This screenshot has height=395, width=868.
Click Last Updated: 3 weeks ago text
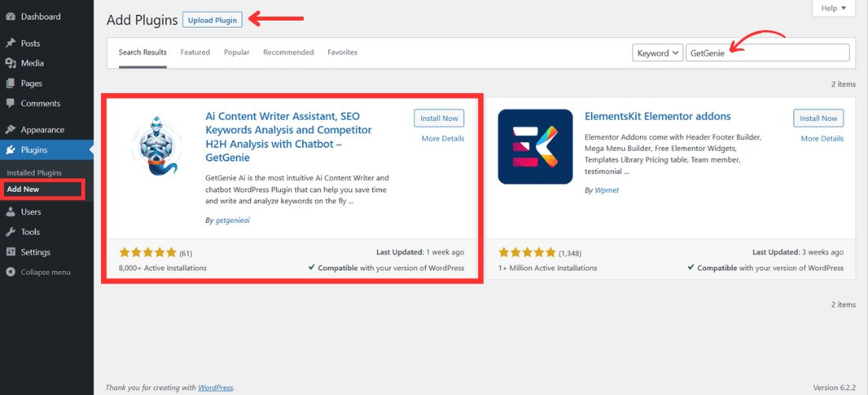799,252
